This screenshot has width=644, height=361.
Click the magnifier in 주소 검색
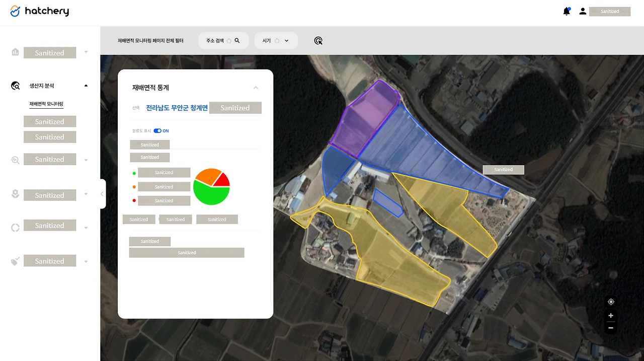coord(237,41)
